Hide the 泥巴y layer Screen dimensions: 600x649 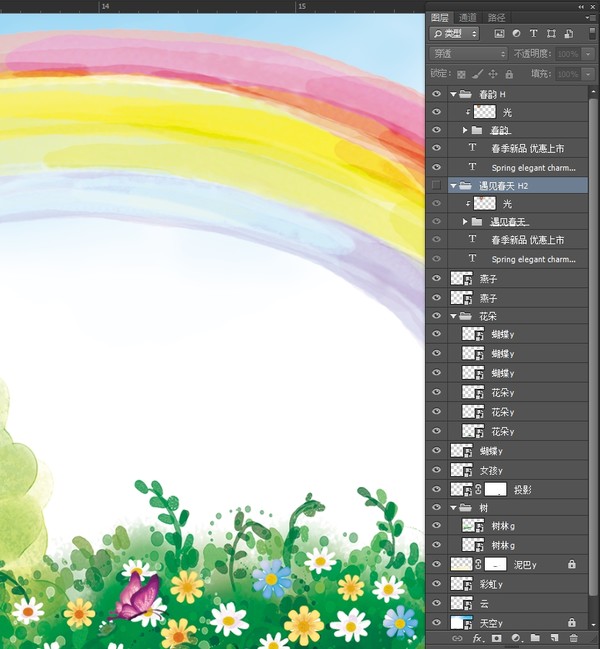436,564
